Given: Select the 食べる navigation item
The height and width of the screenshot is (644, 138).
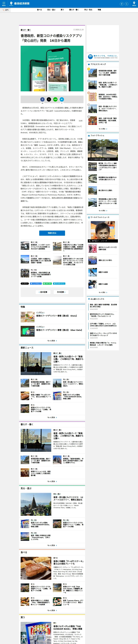Looking at the screenshot, I should tap(39, 10).
